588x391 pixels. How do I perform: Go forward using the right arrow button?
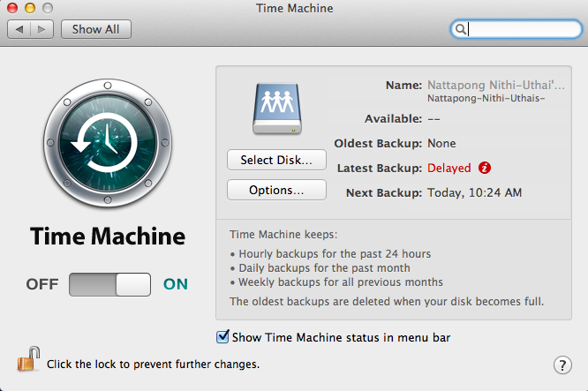coord(41,29)
